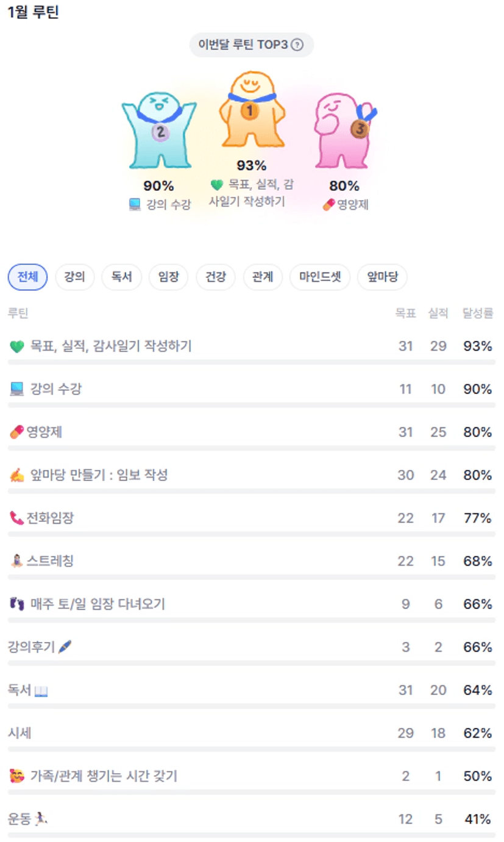Open the 임장 category tab
504x842 pixels.
pos(168,277)
